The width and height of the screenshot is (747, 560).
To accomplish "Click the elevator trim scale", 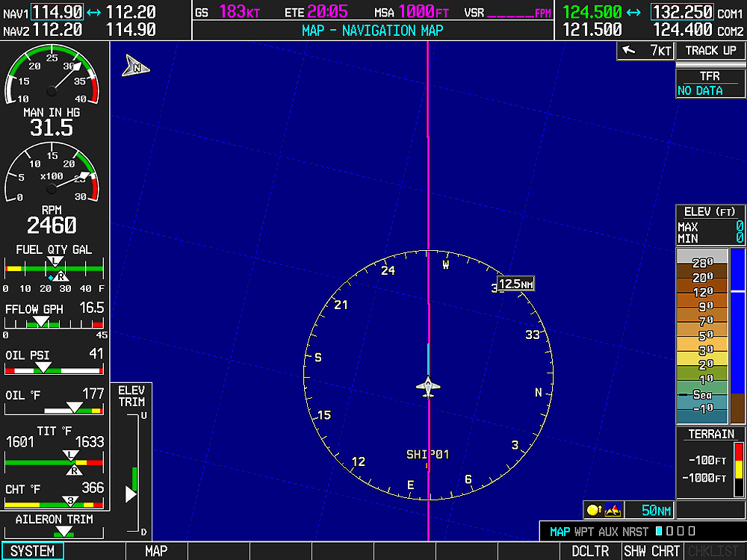I will 134,474.
